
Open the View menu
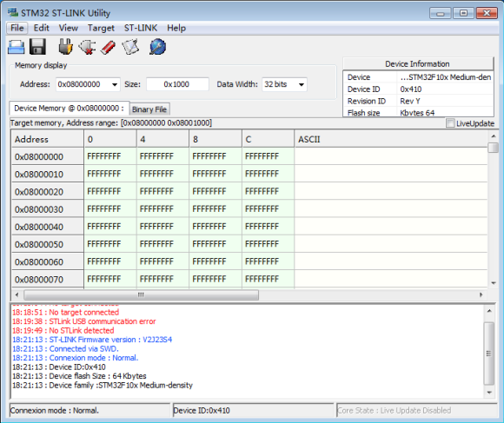68,28
